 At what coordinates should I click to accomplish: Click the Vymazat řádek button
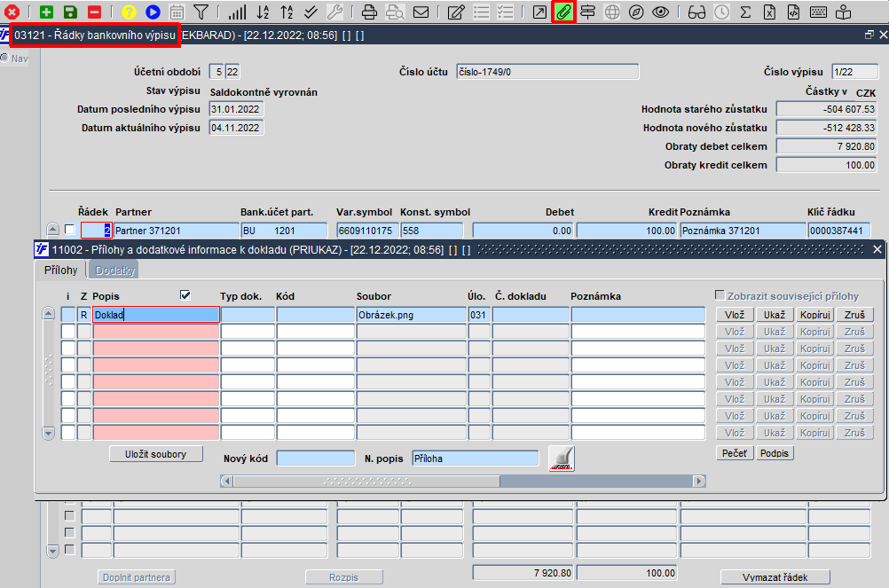point(775,577)
